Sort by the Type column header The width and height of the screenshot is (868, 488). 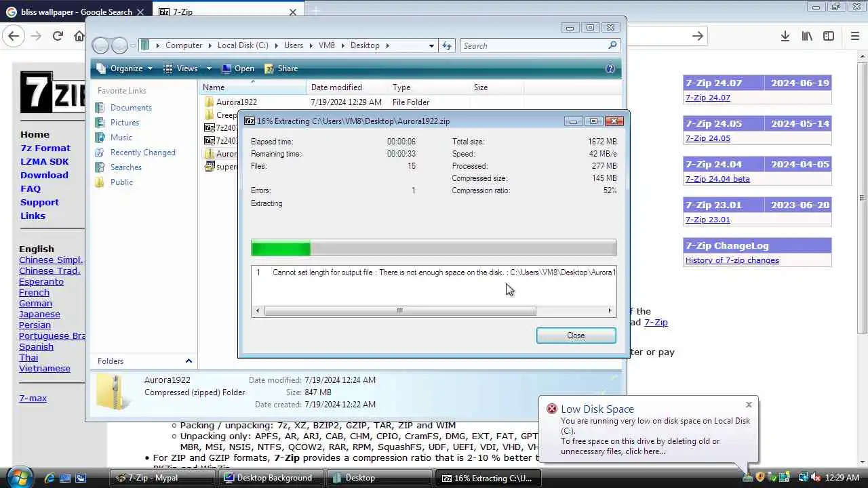(x=429, y=87)
